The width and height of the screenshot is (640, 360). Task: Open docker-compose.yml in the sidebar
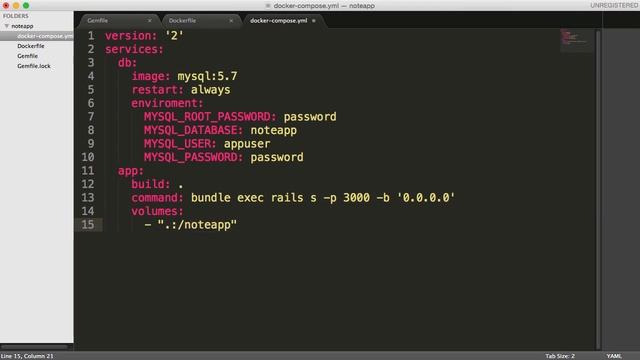point(45,36)
